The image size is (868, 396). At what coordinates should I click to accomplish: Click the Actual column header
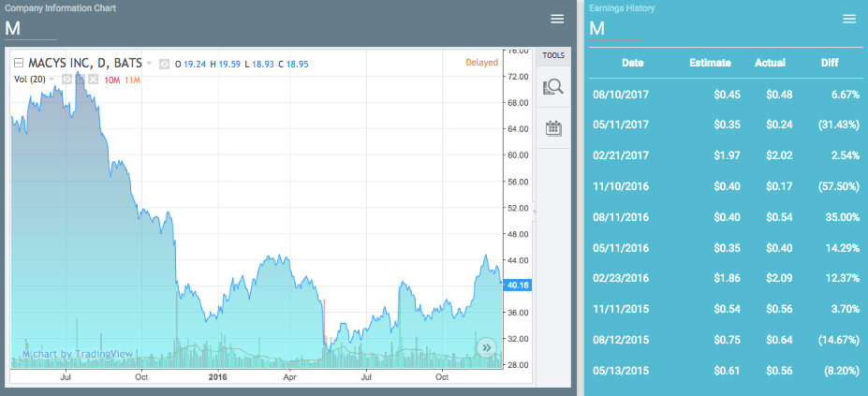pos(770,63)
